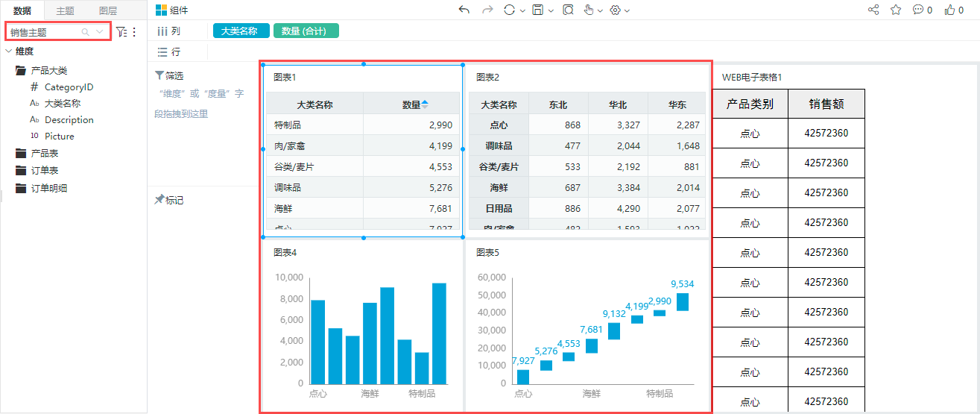Open the refresh options dropdown arrow
This screenshot has width=980, height=414.
522,10
